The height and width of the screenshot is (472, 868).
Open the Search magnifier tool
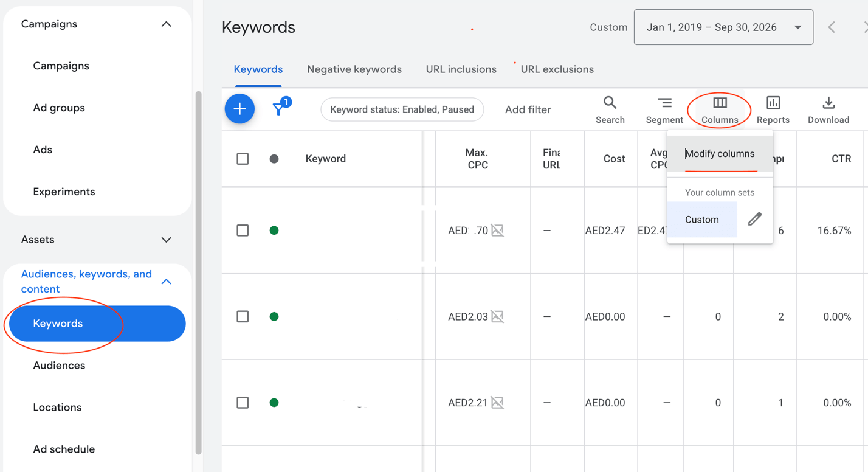610,110
